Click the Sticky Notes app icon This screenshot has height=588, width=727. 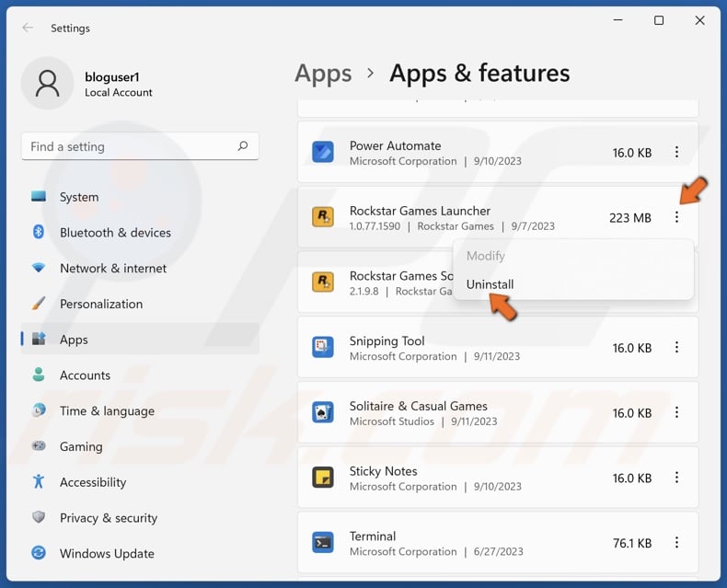coord(323,478)
